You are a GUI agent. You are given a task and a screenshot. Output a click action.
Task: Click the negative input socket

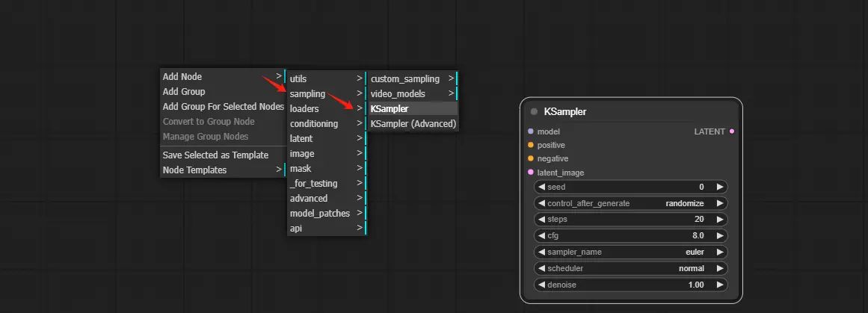click(531, 158)
